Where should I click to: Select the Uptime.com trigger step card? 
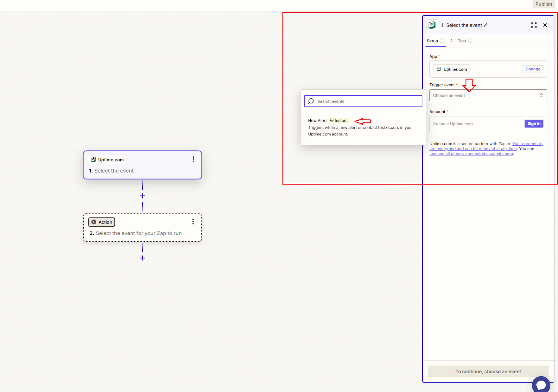tap(142, 165)
